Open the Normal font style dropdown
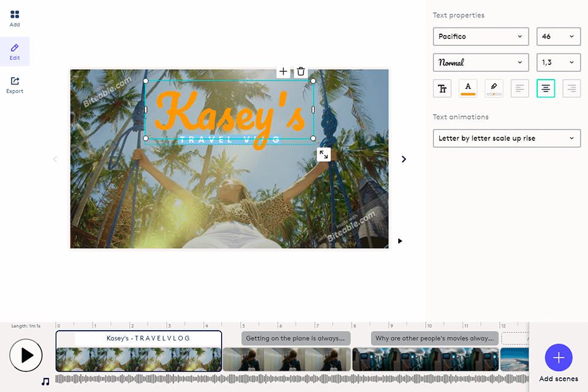Screen dimensions: 588x392 [x=481, y=62]
